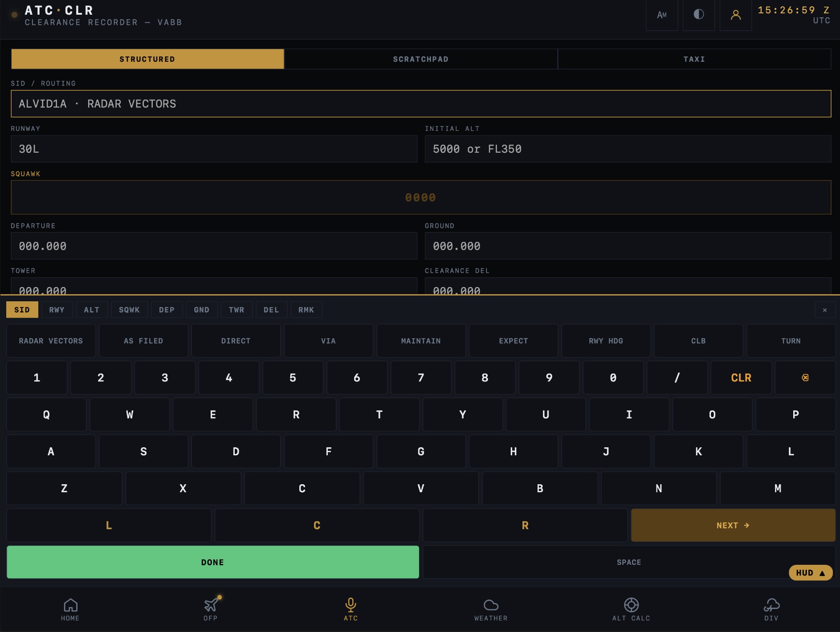Focus the SID / Routing input field
The width and height of the screenshot is (840, 632).
coord(421,104)
